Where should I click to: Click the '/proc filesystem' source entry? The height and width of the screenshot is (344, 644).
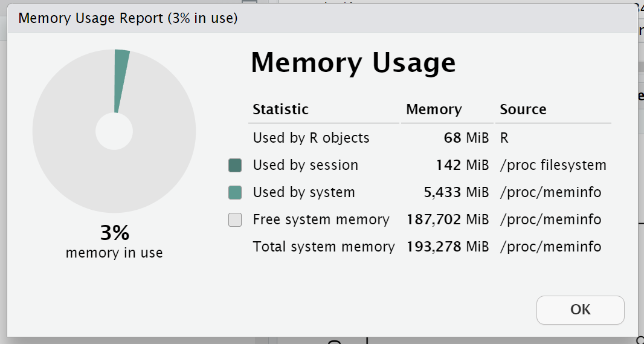point(553,165)
